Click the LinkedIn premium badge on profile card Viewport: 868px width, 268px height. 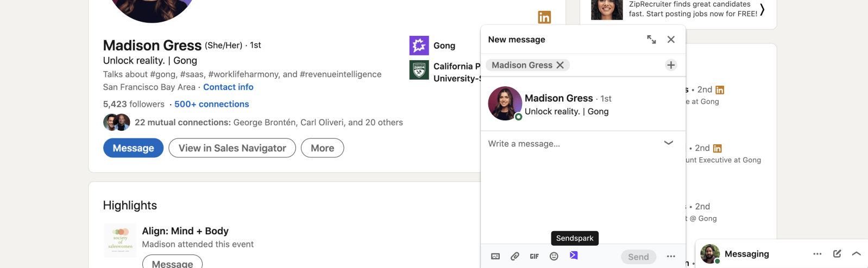(544, 17)
